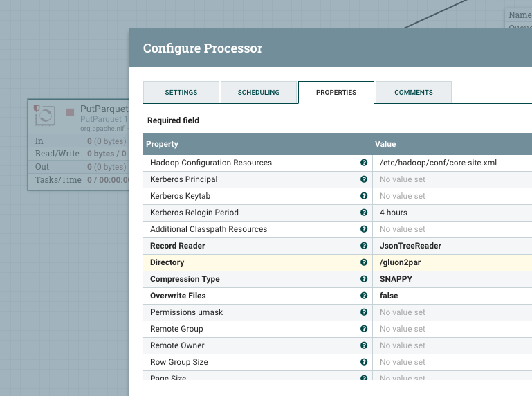
Task: Click help icon beside Kerberos Principal
Action: tap(364, 179)
